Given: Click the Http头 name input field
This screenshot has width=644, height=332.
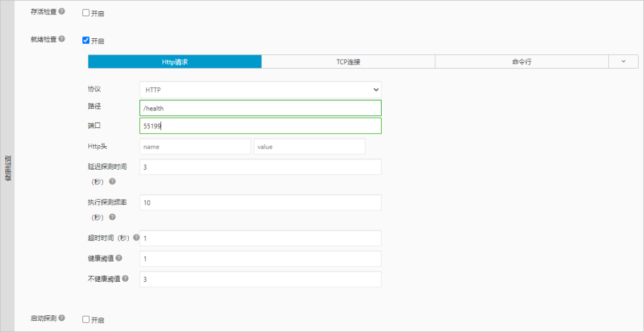Looking at the screenshot, I should click(195, 146).
